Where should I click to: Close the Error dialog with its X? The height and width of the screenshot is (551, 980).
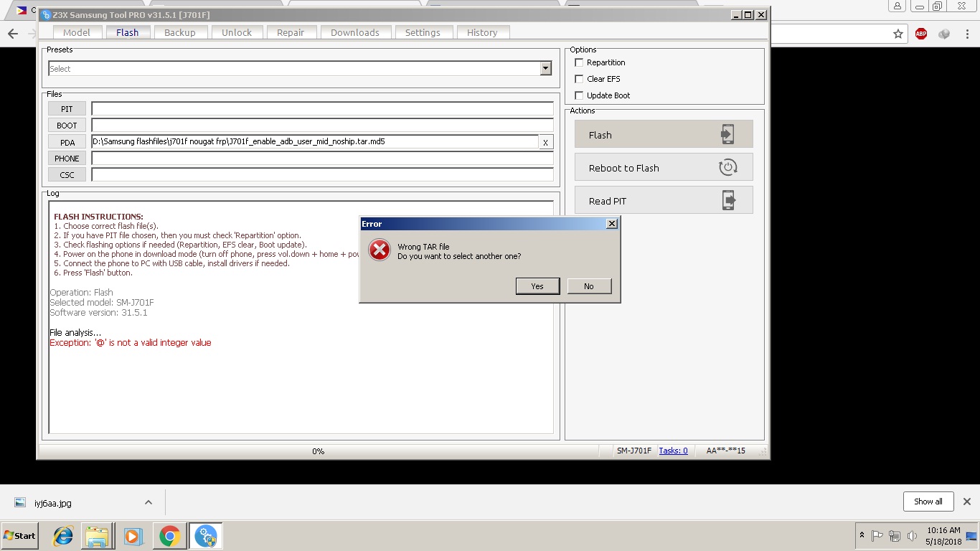[612, 224]
